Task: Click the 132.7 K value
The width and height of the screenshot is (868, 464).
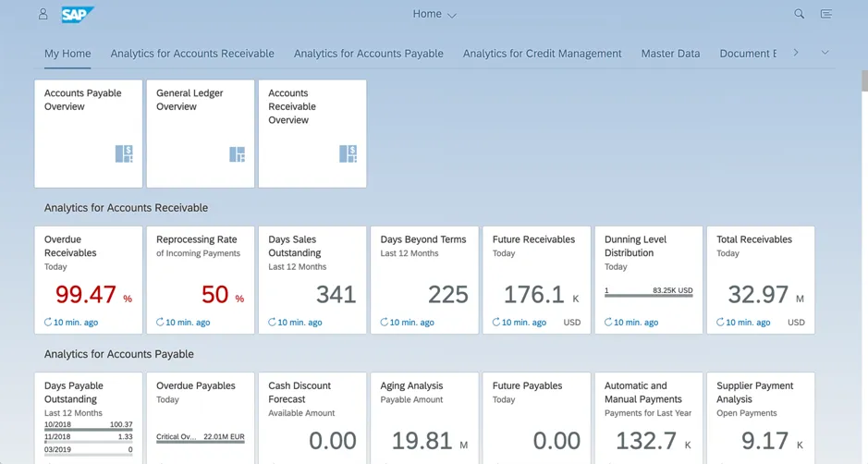Action: tap(654, 441)
